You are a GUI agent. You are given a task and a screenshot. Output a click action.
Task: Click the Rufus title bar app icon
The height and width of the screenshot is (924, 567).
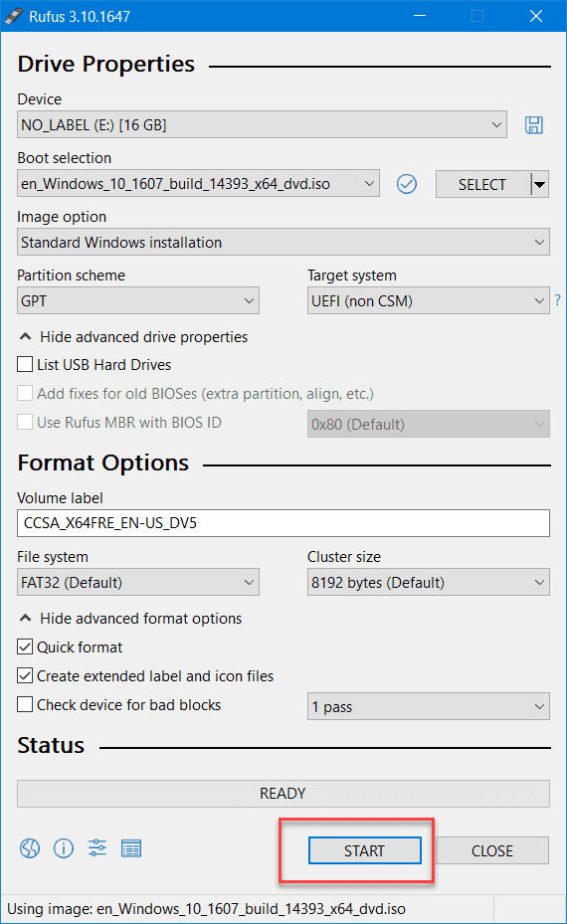coord(14,16)
